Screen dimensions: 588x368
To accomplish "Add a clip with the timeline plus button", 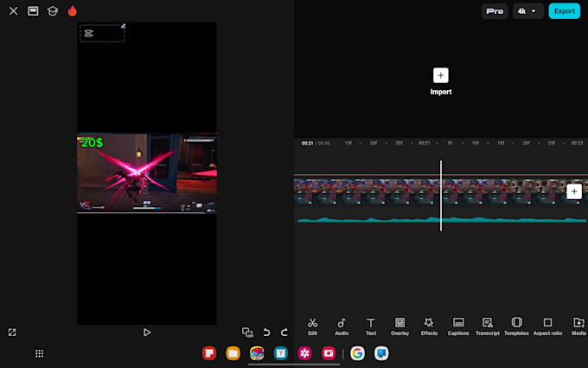I will pyautogui.click(x=574, y=191).
